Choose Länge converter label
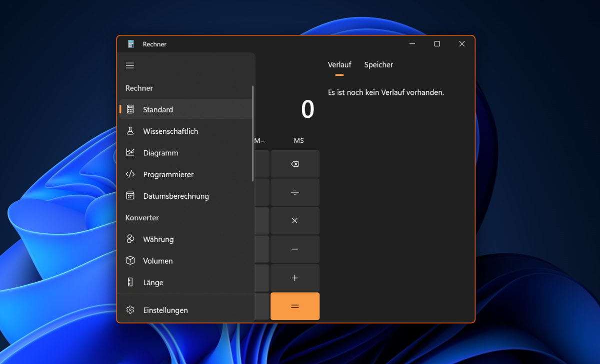Screen dimensions: 600x364 point(153,283)
